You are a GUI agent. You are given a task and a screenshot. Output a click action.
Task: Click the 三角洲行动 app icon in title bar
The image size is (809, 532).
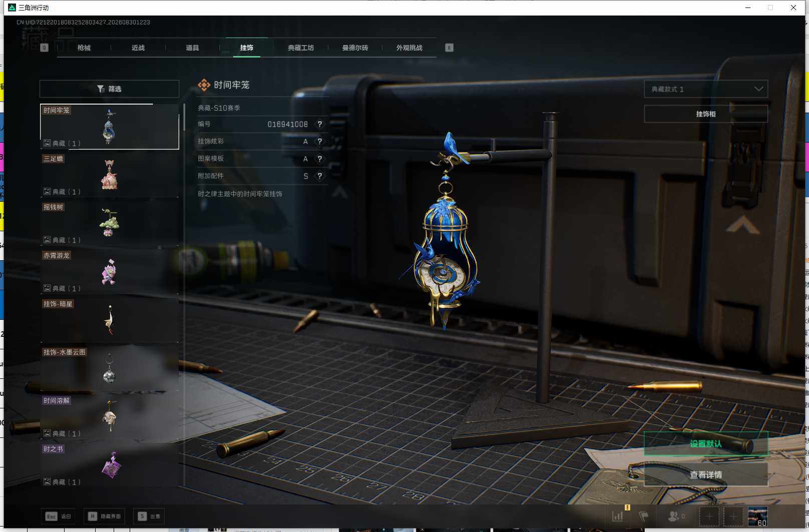pos(12,8)
